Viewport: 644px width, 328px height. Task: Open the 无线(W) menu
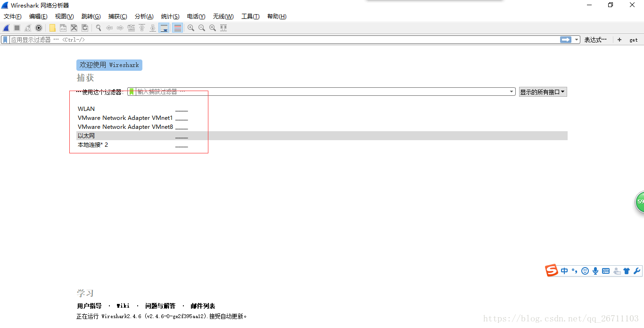[x=223, y=17]
